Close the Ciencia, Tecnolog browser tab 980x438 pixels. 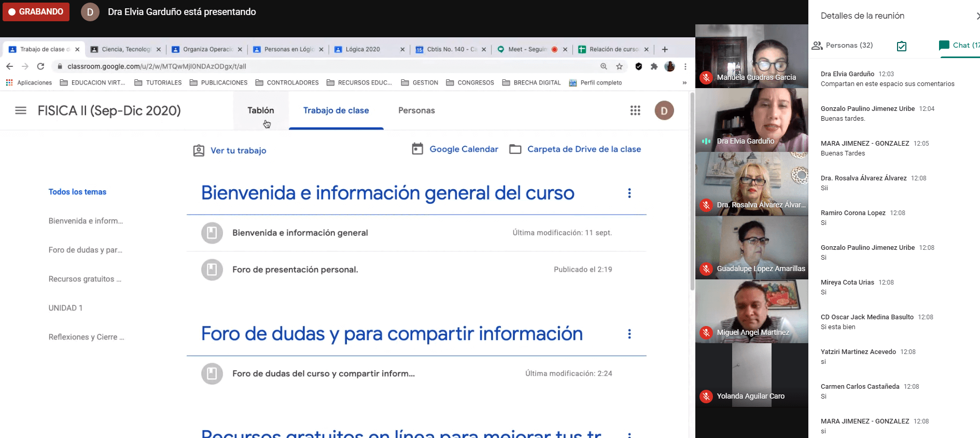(159, 50)
